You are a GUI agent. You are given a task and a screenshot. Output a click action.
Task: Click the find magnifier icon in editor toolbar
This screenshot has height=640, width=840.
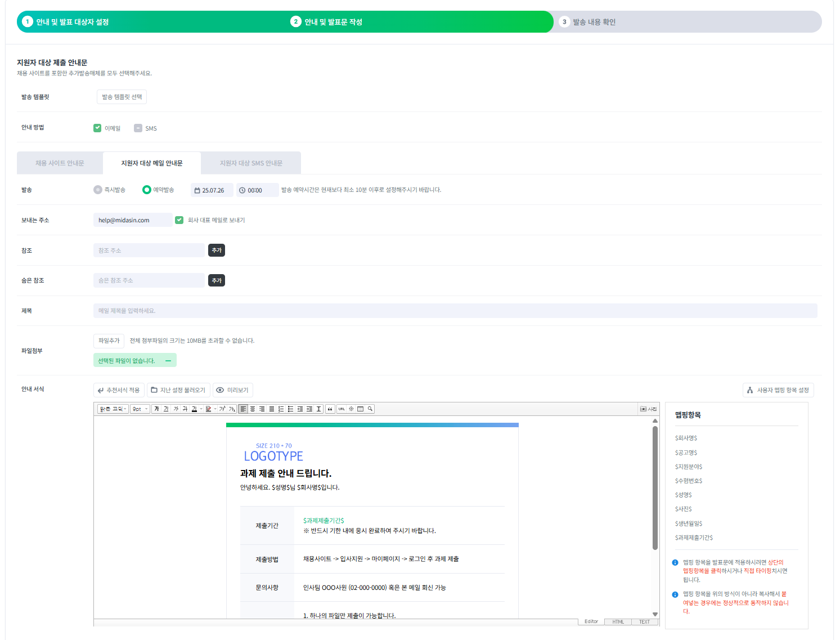click(370, 409)
